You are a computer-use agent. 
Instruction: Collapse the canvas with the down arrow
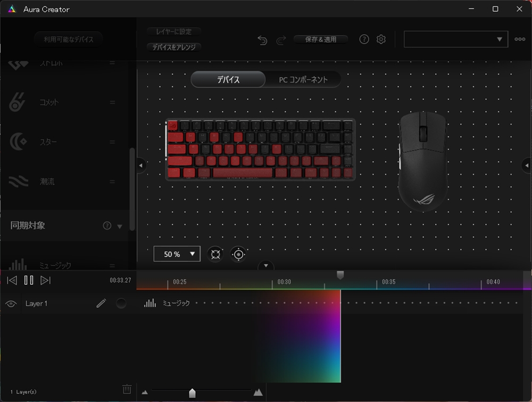266,266
